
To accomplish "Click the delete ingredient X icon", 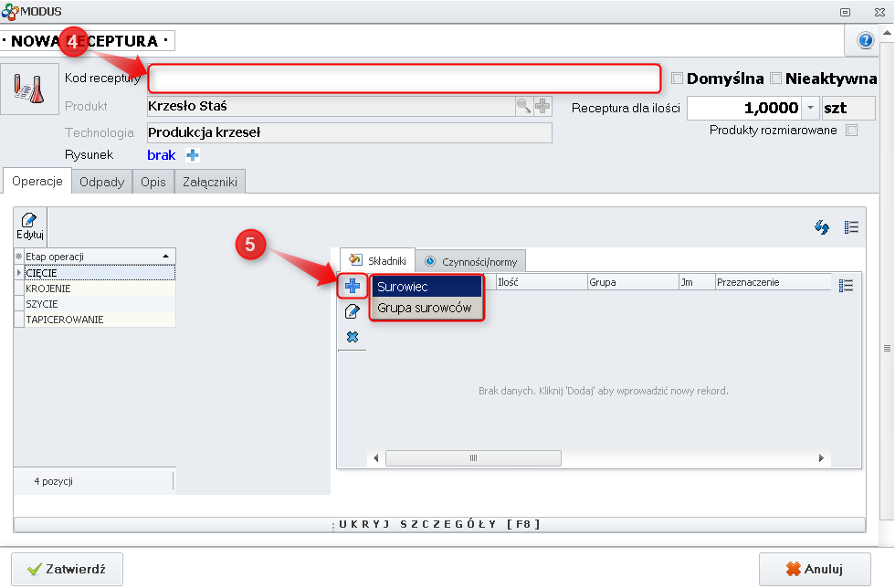I will pos(353,337).
